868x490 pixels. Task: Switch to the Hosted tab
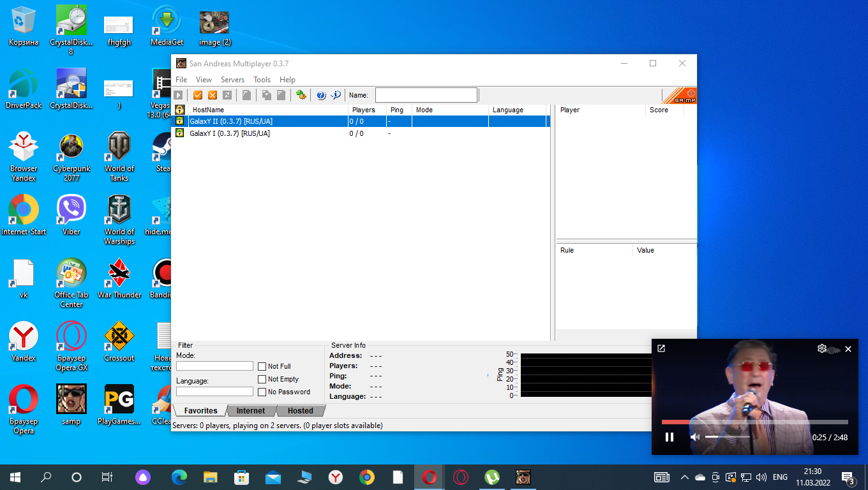coord(300,411)
